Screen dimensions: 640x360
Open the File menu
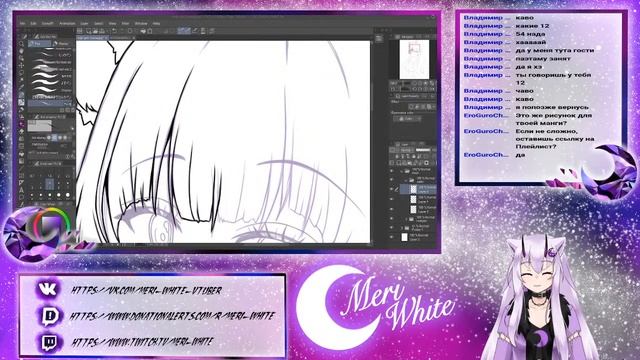click(22, 23)
